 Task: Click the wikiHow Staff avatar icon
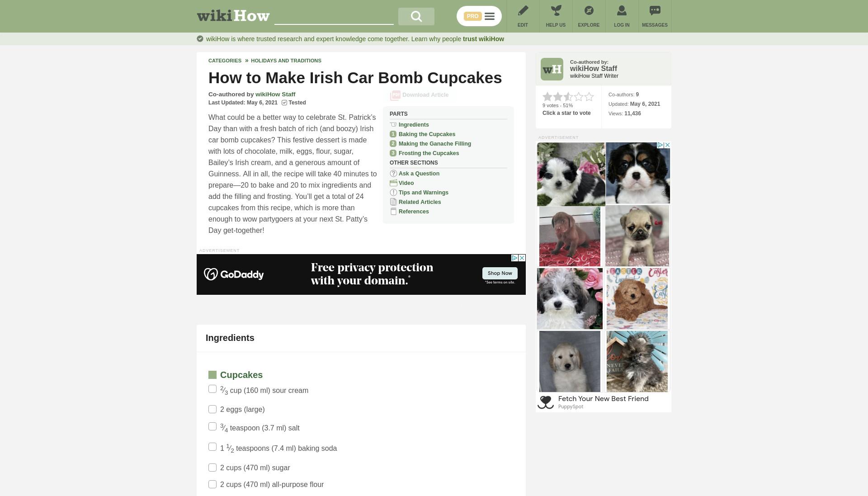[552, 69]
